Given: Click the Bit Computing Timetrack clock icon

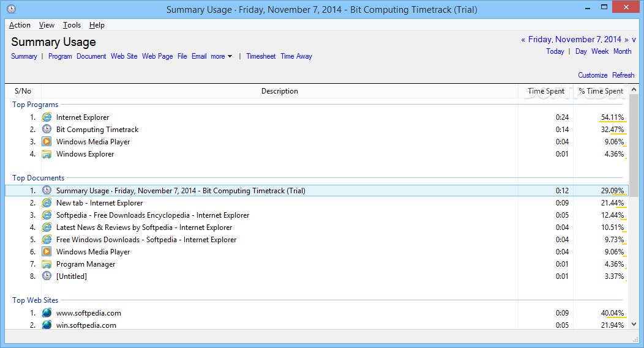Looking at the screenshot, I should click(x=47, y=129).
